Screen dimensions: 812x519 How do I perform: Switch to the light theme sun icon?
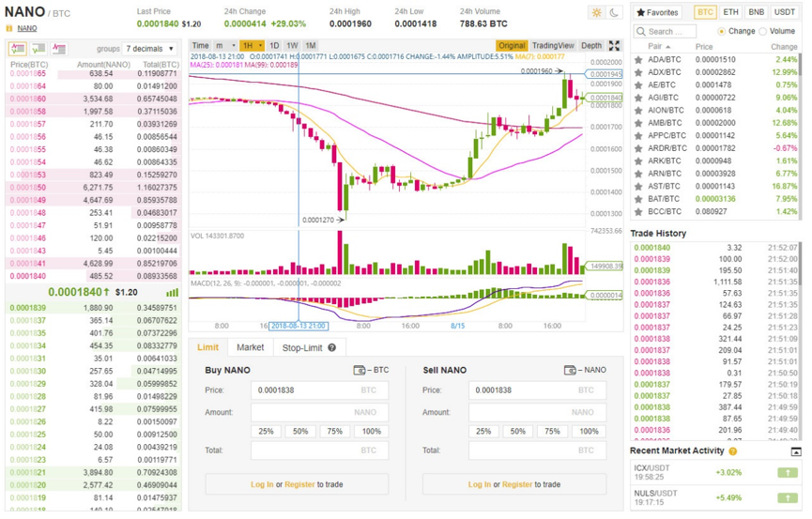point(597,13)
